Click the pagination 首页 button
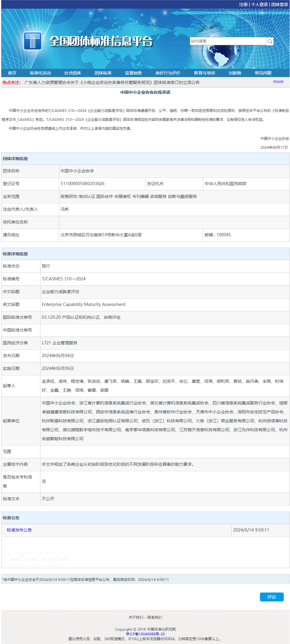The image size is (290, 644). tap(15, 559)
